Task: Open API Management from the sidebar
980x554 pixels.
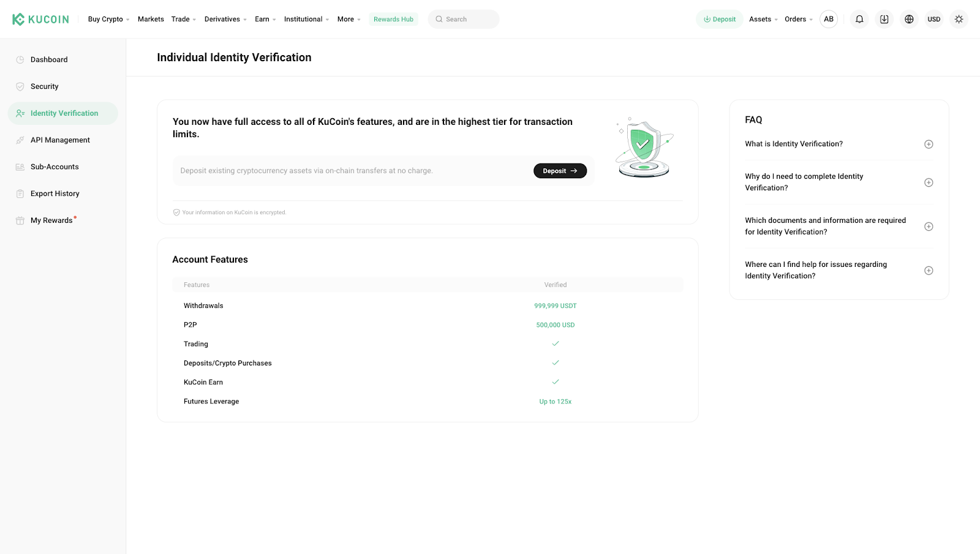Action: pyautogui.click(x=59, y=140)
